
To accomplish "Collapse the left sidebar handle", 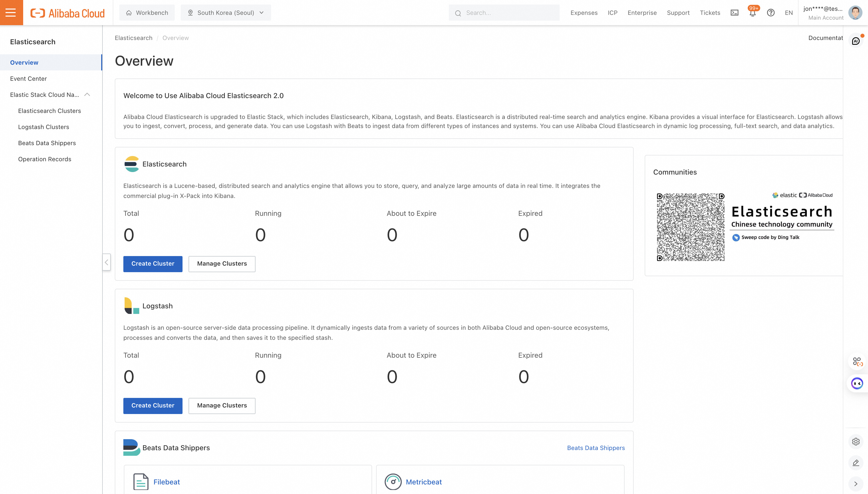I will pos(106,262).
